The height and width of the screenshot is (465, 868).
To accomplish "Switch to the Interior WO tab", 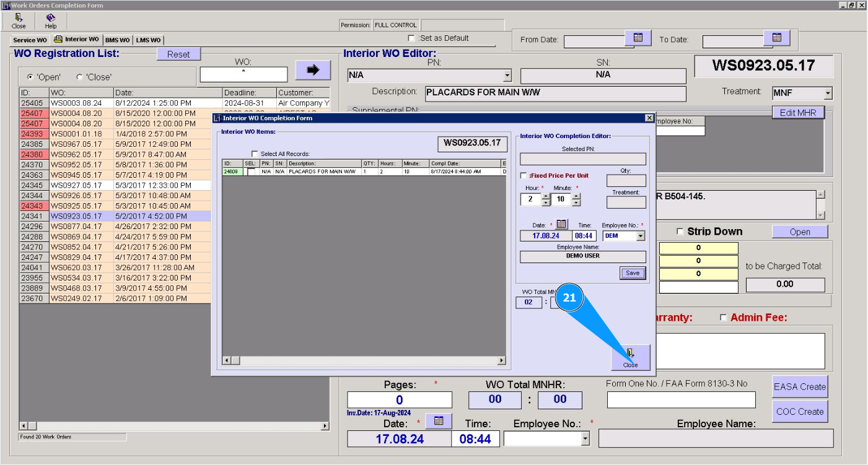I will [x=77, y=39].
